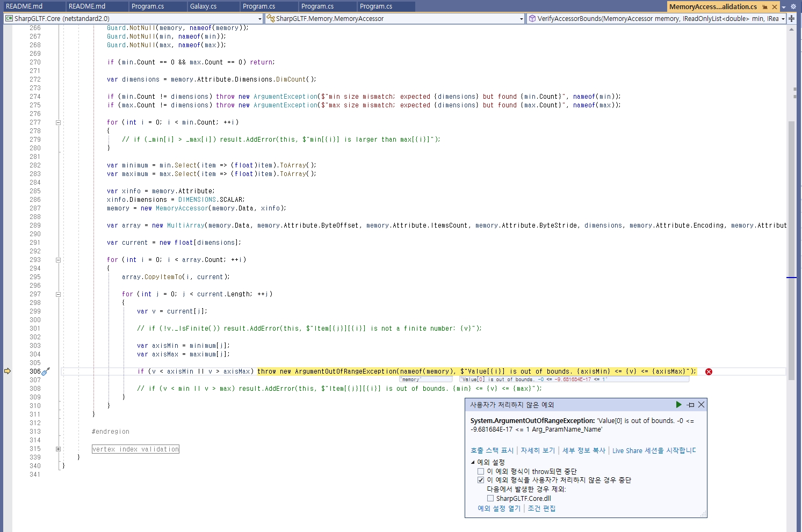Click the split editor window icon

pyautogui.click(x=792, y=18)
